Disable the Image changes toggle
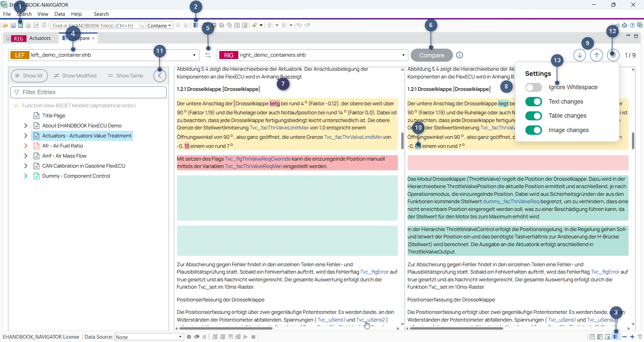The image size is (644, 342). tap(533, 130)
